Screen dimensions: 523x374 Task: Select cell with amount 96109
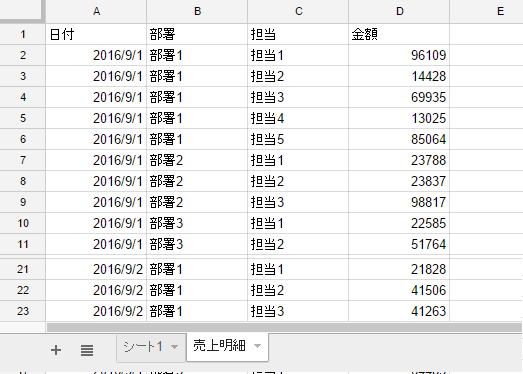click(399, 55)
